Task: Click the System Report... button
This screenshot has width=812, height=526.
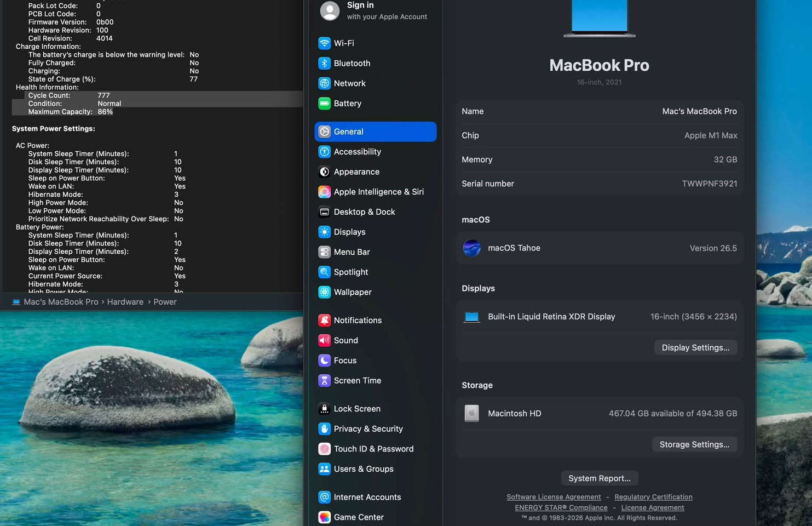Action: pos(600,478)
